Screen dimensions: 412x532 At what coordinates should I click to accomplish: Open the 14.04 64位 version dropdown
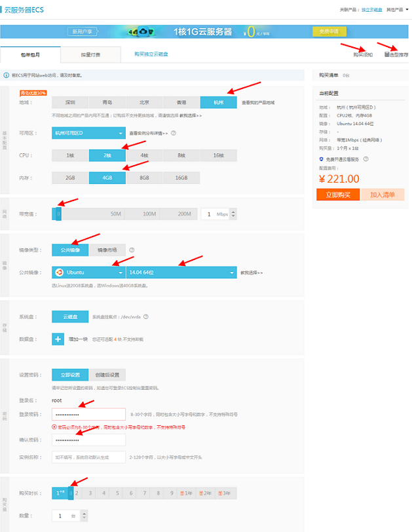tap(181, 272)
